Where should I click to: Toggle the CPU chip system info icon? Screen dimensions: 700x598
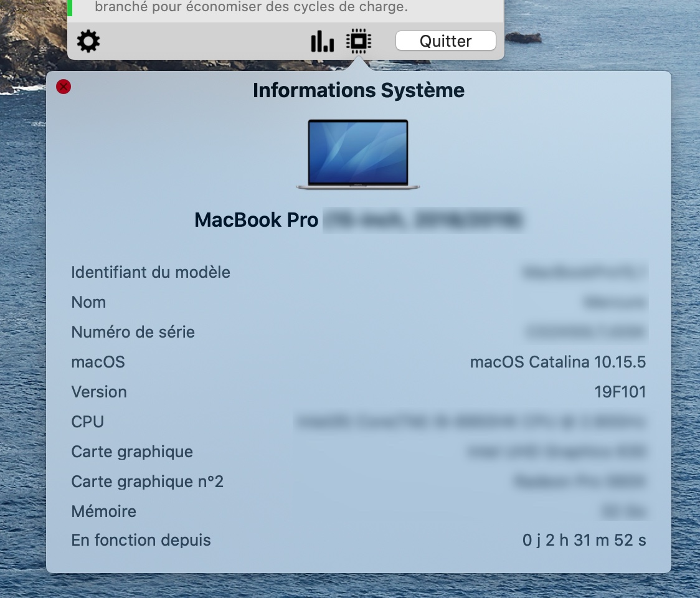click(x=359, y=41)
